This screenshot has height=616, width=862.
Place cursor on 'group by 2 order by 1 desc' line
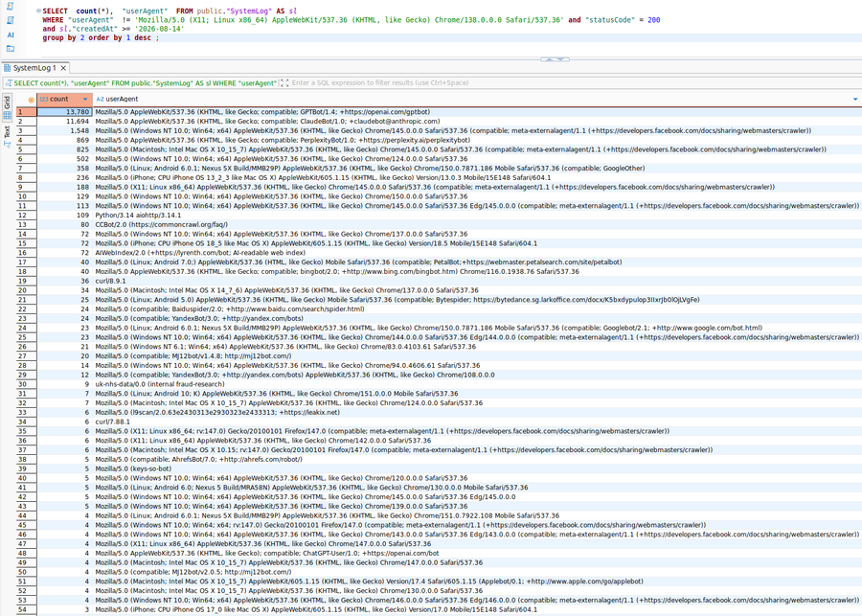point(101,38)
